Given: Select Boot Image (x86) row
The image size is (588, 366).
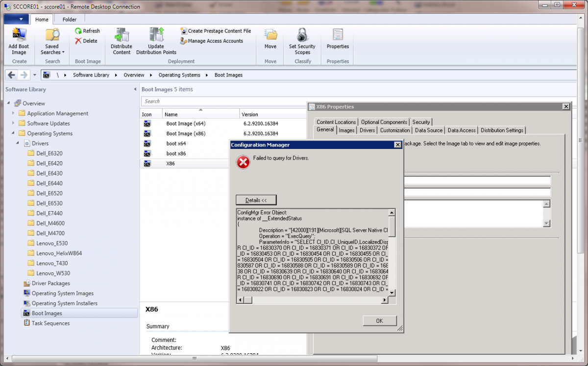Looking at the screenshot, I should [223, 133].
